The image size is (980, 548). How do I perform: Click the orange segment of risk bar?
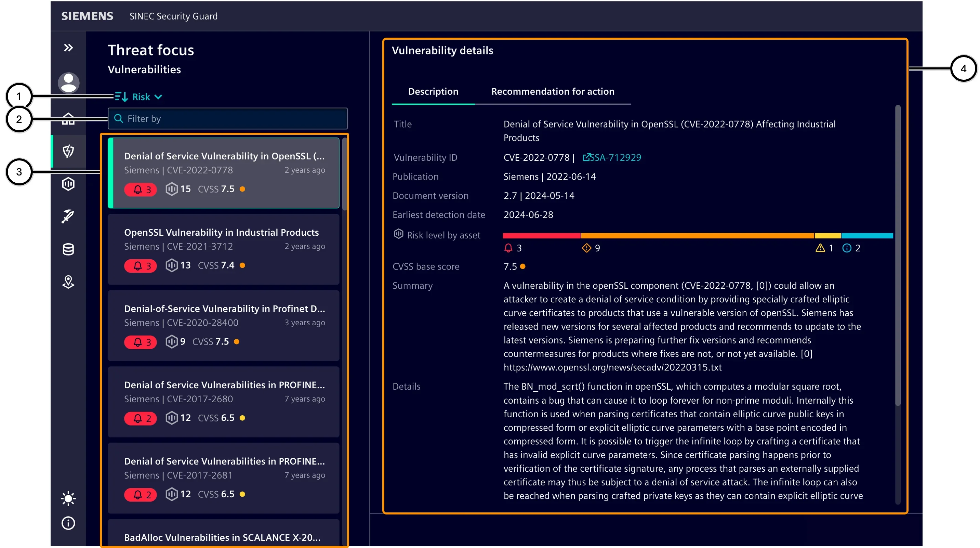(697, 236)
